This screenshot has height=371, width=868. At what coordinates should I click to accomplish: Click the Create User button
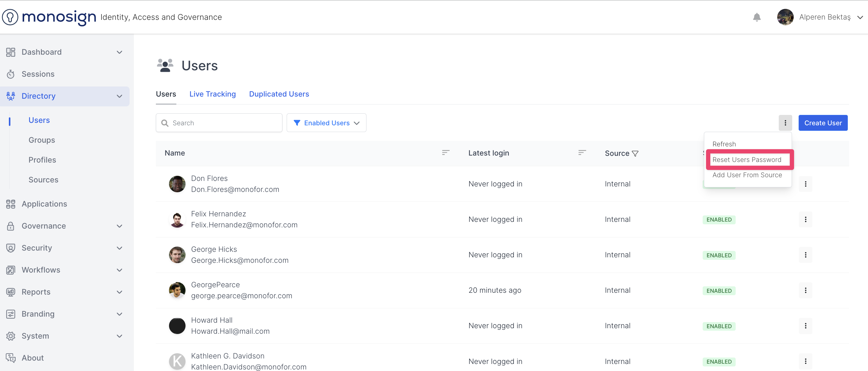822,123
